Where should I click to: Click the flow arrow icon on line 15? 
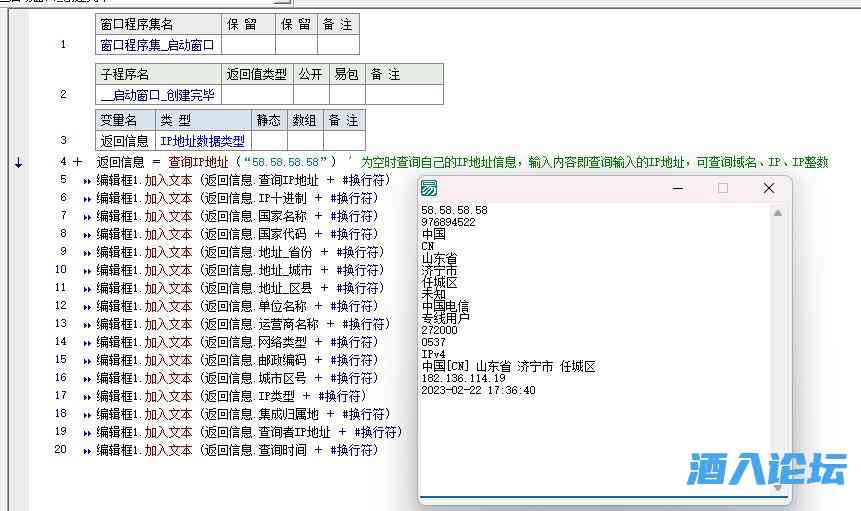pos(87,361)
